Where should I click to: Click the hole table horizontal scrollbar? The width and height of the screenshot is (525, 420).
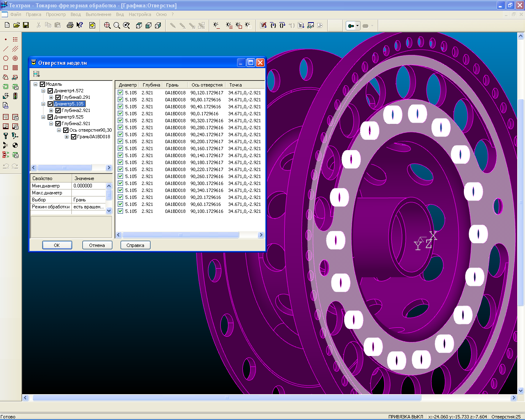(x=180, y=235)
